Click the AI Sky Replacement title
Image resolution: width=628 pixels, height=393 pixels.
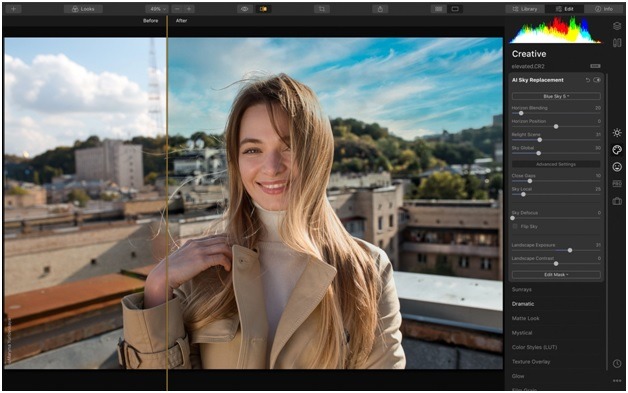tap(537, 80)
